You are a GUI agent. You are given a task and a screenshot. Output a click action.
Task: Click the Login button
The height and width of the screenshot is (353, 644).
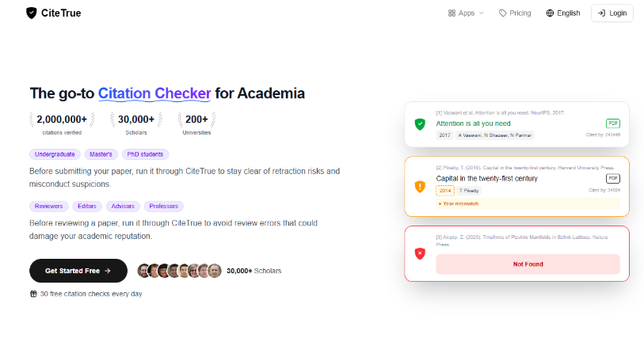(x=612, y=13)
